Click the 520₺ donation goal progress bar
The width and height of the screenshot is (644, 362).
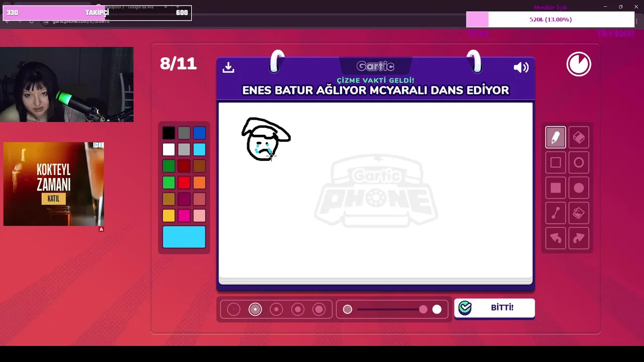(550, 20)
